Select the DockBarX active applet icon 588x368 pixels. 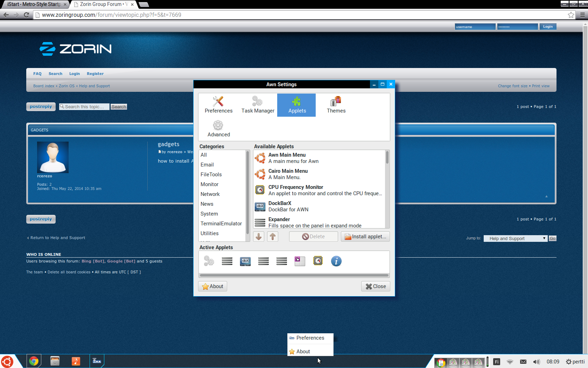245,261
